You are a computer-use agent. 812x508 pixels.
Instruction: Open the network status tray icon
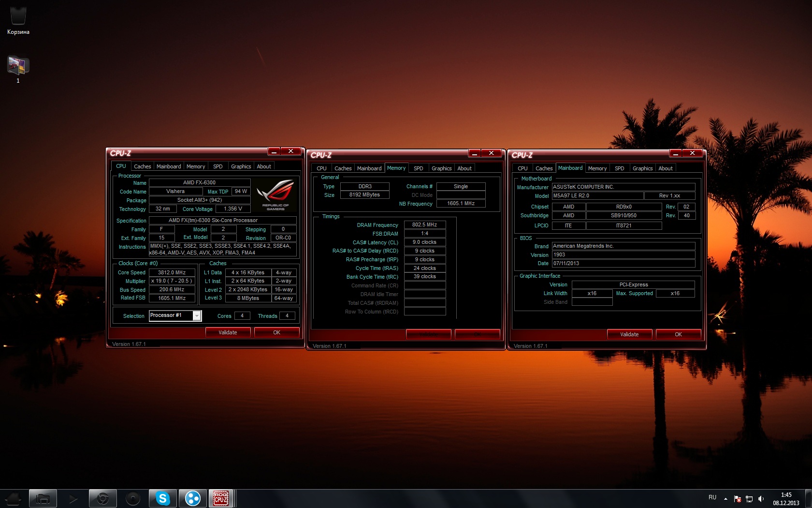[x=749, y=499]
